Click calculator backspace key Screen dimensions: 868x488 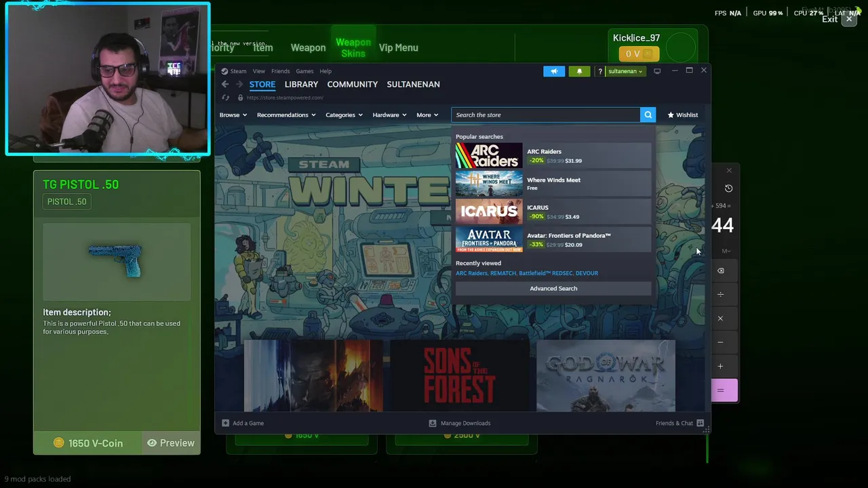point(721,270)
